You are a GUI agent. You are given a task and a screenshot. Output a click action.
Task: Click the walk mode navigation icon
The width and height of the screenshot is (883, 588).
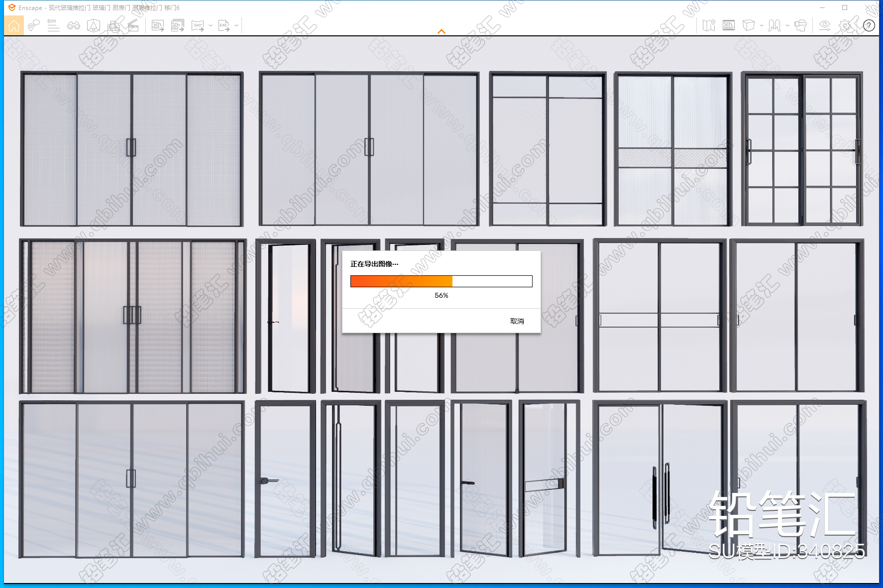pos(774,25)
